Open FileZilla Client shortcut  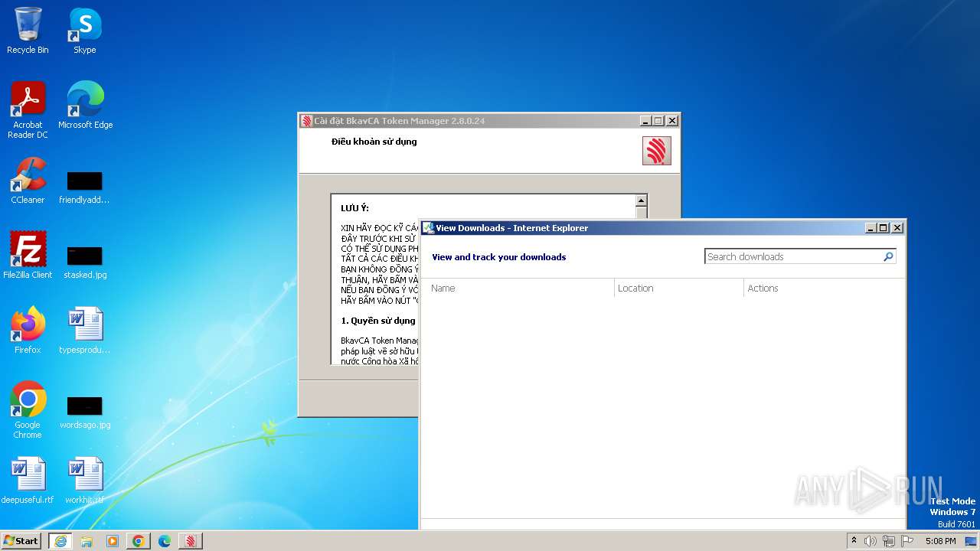pyautogui.click(x=28, y=256)
